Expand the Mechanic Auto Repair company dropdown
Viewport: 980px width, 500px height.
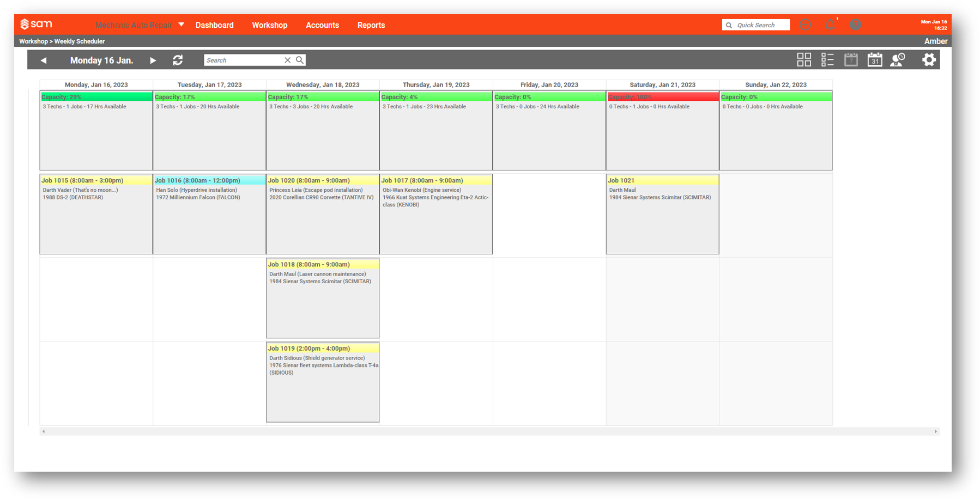[x=182, y=25]
